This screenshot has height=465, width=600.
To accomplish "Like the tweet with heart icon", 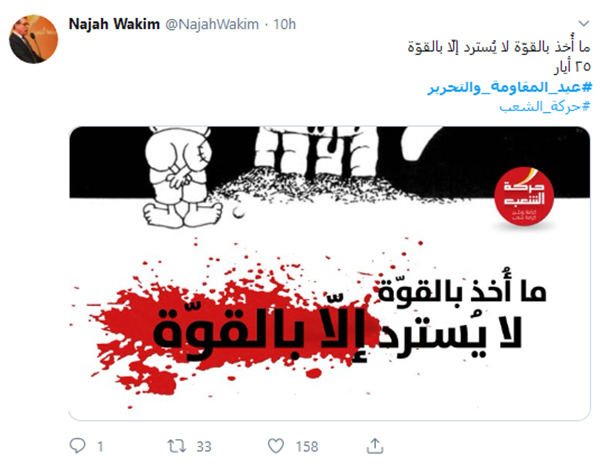I will coord(276,446).
